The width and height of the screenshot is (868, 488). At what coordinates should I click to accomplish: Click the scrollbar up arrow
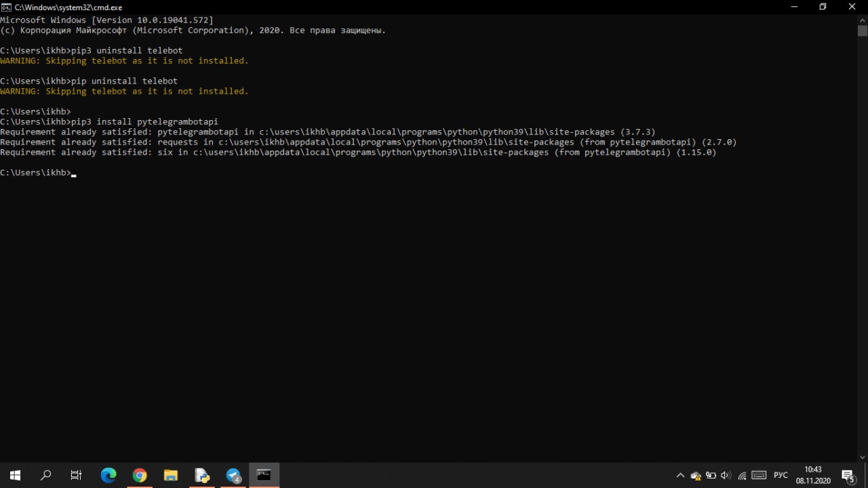(862, 20)
